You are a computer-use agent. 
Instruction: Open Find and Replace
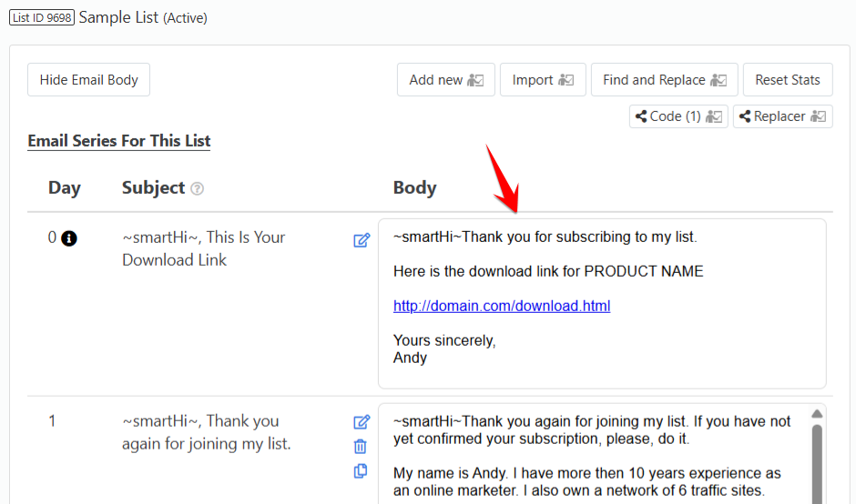click(x=665, y=80)
